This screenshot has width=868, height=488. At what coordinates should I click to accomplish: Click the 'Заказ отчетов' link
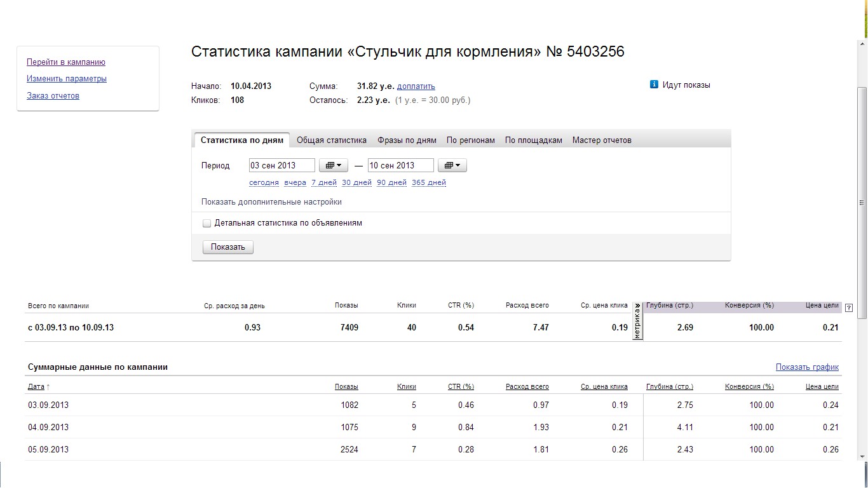point(53,96)
